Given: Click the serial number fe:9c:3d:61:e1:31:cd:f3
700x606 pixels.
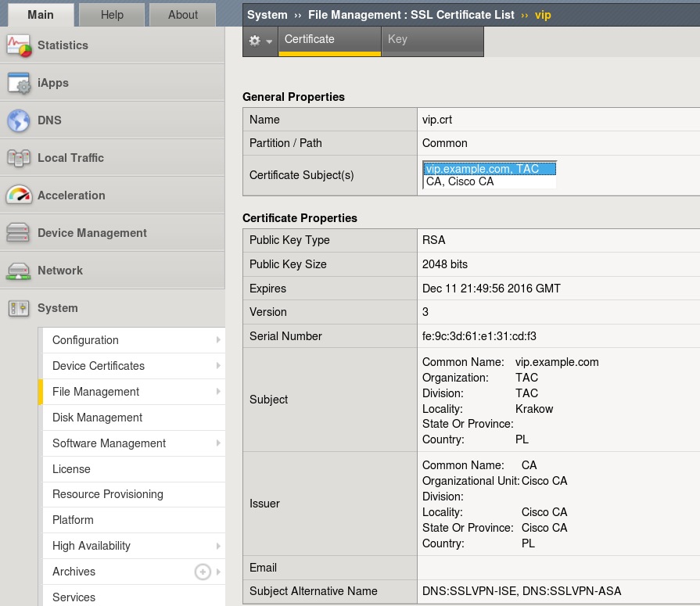Looking at the screenshot, I should [479, 336].
